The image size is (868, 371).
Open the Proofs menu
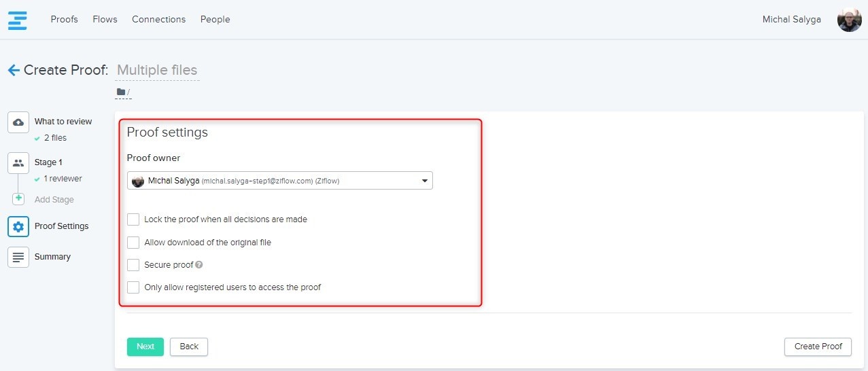(x=64, y=20)
